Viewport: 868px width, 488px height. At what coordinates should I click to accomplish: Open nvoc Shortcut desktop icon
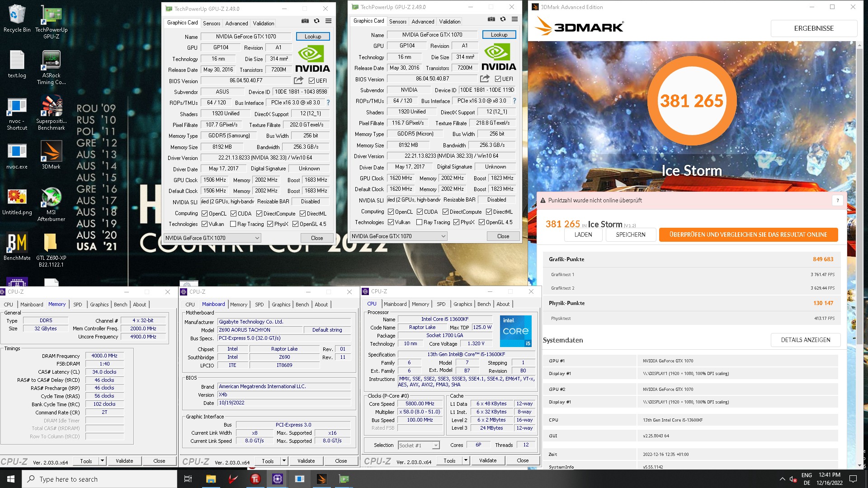(17, 113)
